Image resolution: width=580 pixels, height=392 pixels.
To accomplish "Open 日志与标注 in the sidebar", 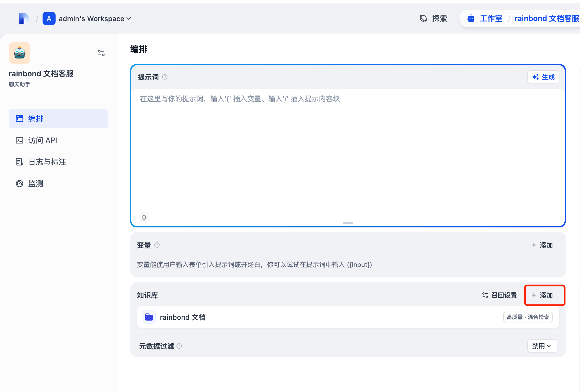I will pos(47,162).
